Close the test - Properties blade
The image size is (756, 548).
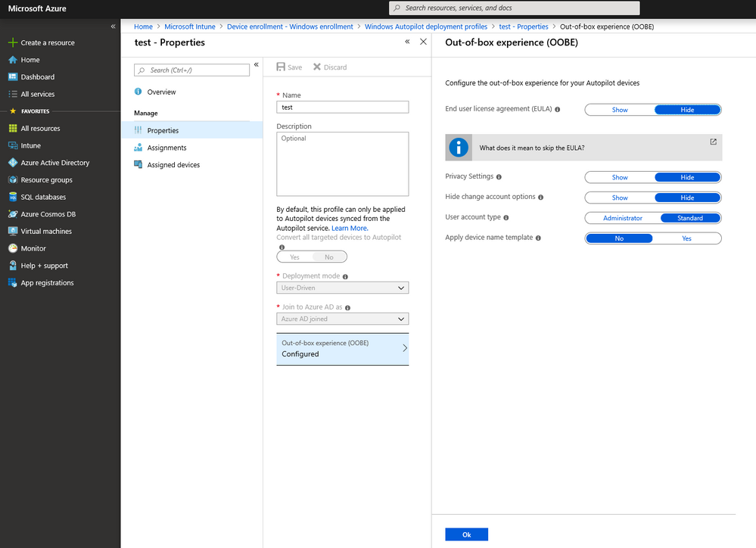click(423, 42)
